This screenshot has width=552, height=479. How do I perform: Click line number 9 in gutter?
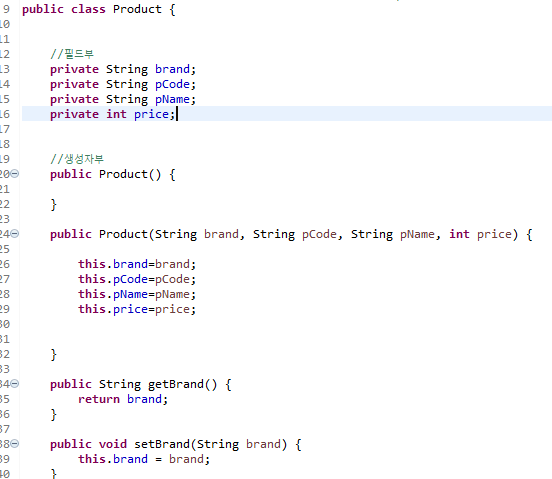pos(6,9)
